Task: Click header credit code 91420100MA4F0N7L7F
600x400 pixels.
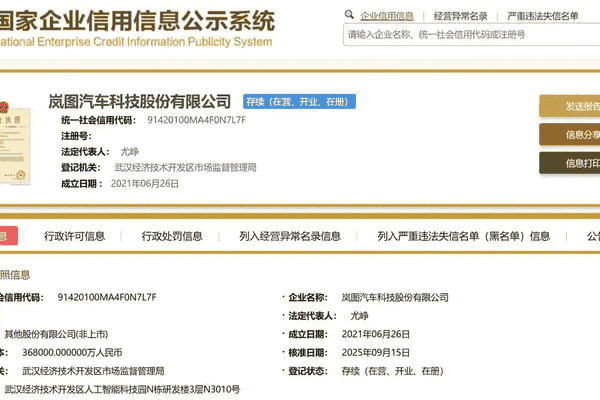Action: [196, 120]
